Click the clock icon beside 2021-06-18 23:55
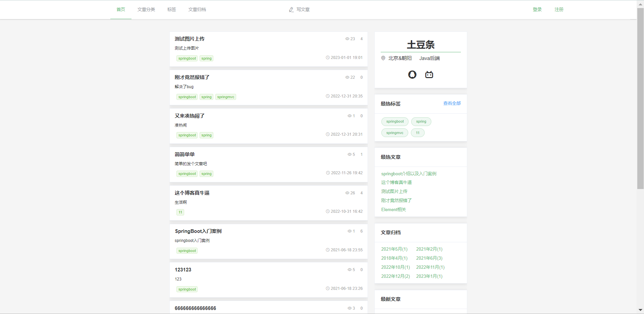Image resolution: width=644 pixels, height=314 pixels. coord(328,250)
